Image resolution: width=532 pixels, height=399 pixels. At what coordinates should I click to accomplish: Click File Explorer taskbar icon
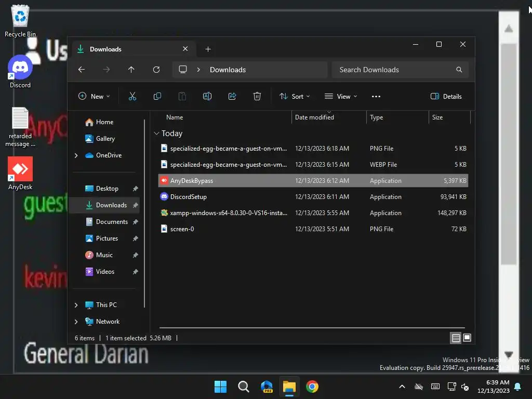289,387
